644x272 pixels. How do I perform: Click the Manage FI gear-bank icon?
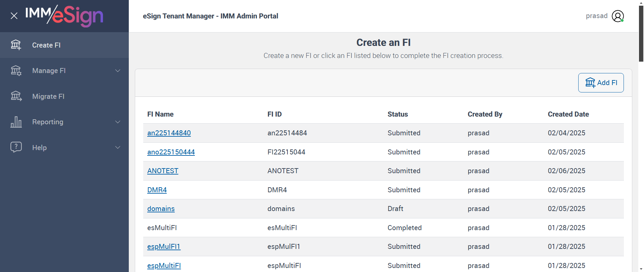tap(16, 71)
